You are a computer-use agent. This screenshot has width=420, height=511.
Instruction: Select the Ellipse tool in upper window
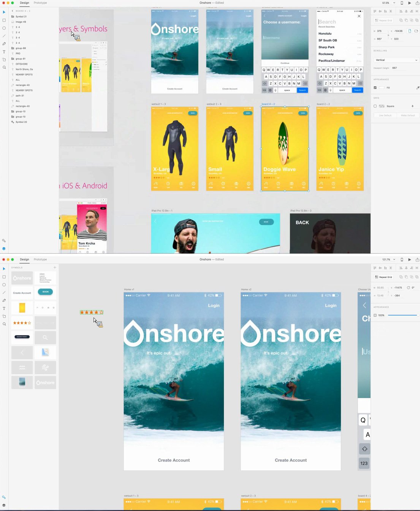(x=4, y=28)
